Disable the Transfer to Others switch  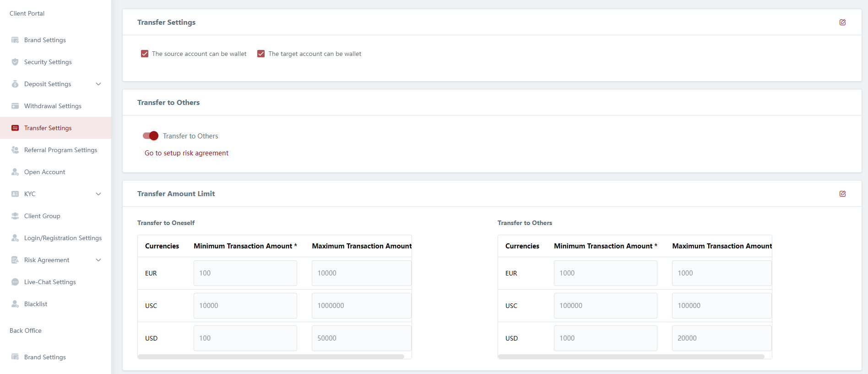(x=151, y=136)
